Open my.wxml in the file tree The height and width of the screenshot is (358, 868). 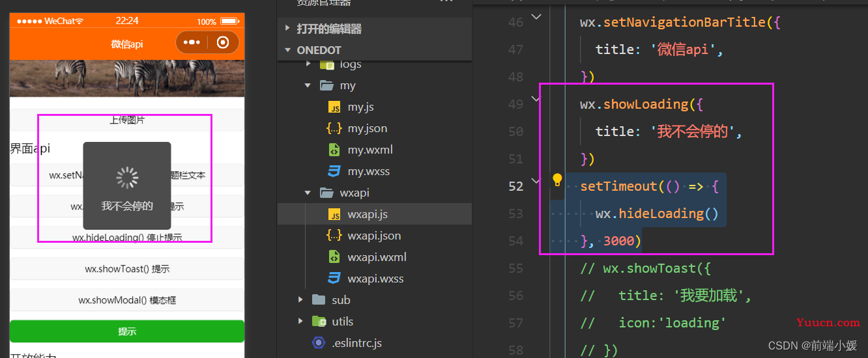click(370, 150)
